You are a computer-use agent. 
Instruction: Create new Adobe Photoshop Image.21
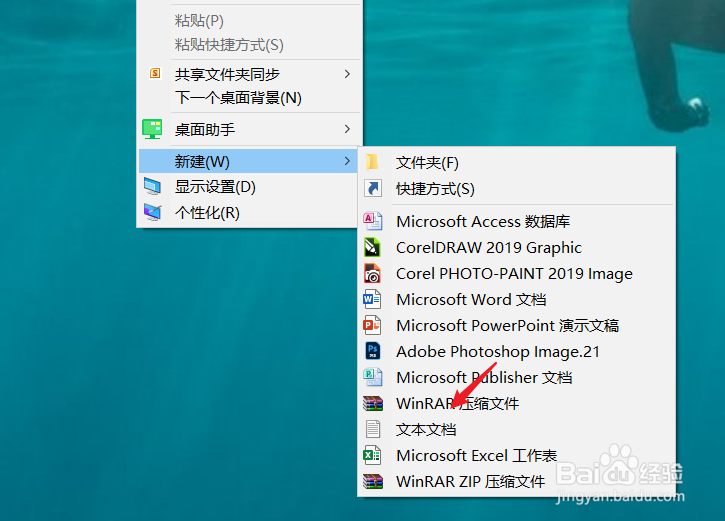516,351
